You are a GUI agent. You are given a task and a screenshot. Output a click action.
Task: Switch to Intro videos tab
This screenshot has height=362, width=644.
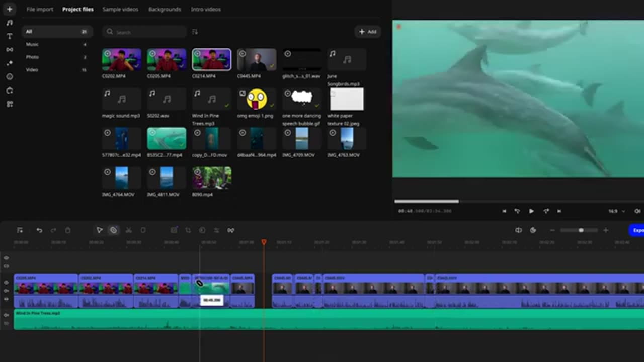click(206, 10)
